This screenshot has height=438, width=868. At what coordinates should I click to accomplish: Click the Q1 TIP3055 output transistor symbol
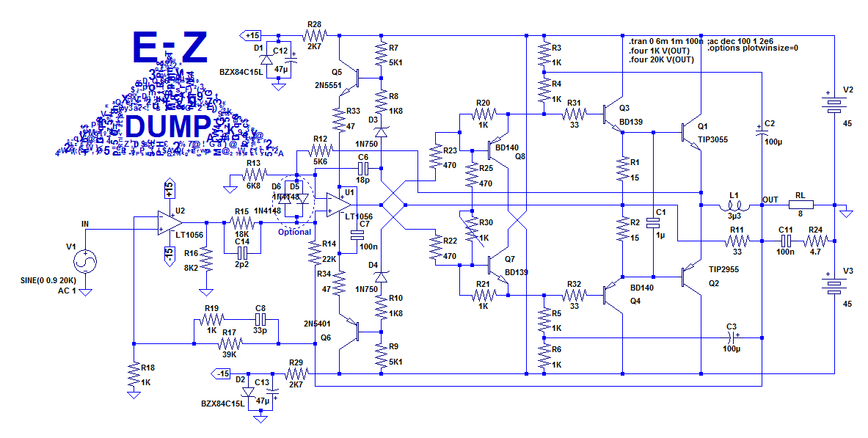coord(691,133)
